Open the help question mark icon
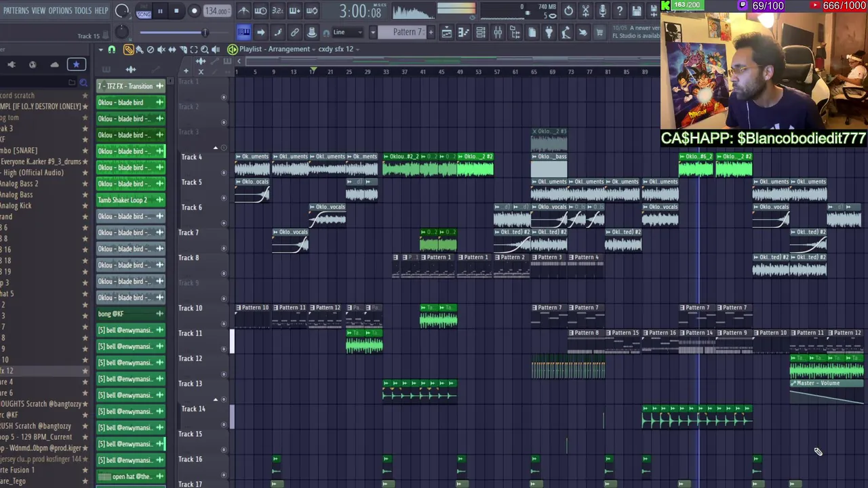The image size is (868, 488). pos(619,11)
